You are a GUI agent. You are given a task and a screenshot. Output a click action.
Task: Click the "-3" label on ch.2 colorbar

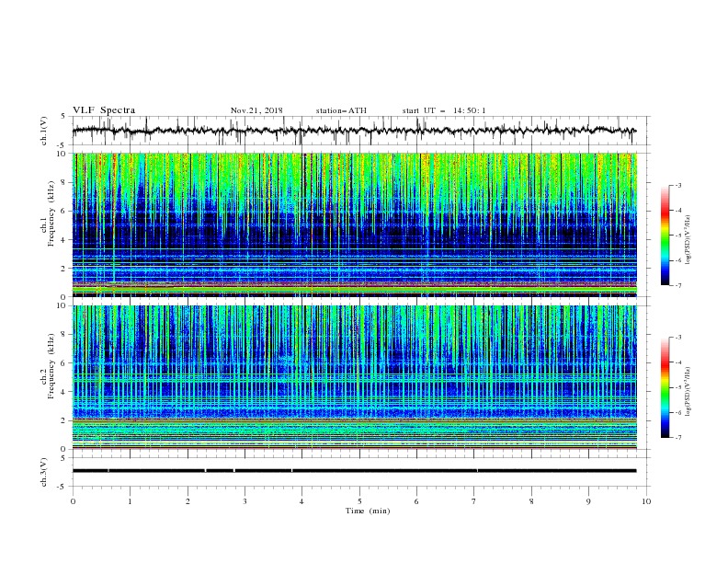pos(677,338)
